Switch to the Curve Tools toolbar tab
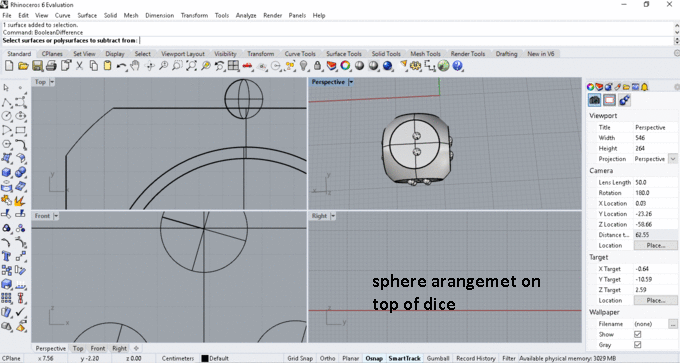Screen dimensions: 680x363 [300, 54]
